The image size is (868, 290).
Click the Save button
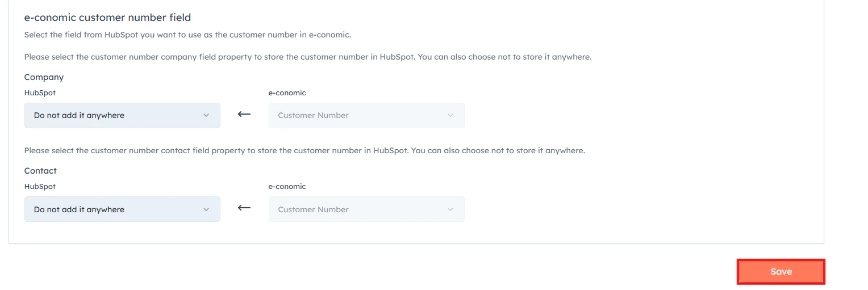(781, 272)
